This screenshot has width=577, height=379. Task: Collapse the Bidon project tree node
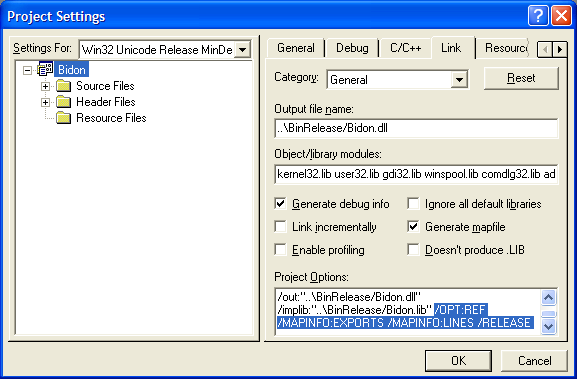point(27,70)
